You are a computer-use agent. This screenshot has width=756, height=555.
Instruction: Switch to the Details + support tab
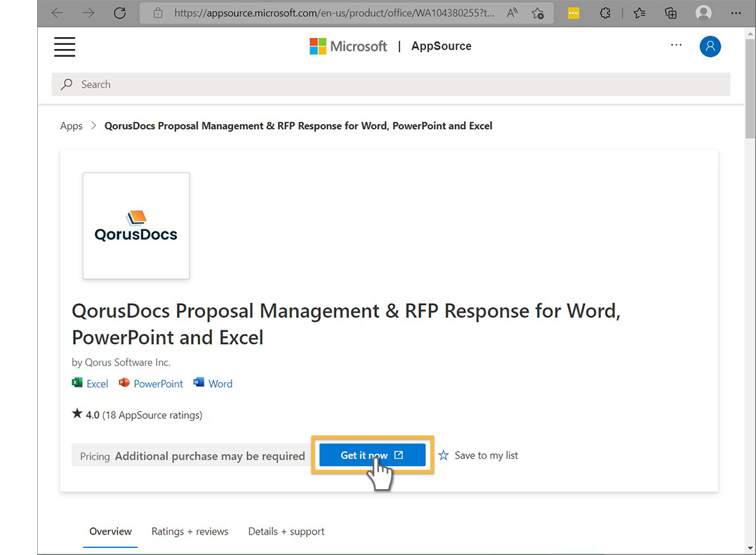point(286,531)
